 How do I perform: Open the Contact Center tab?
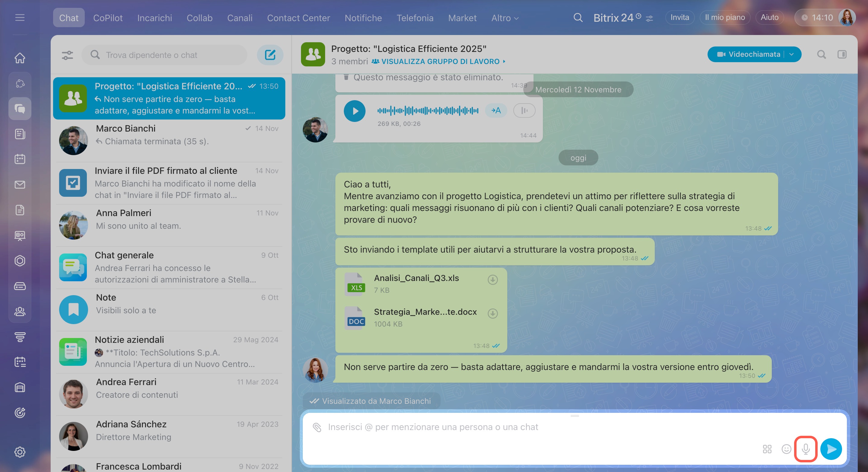click(298, 18)
